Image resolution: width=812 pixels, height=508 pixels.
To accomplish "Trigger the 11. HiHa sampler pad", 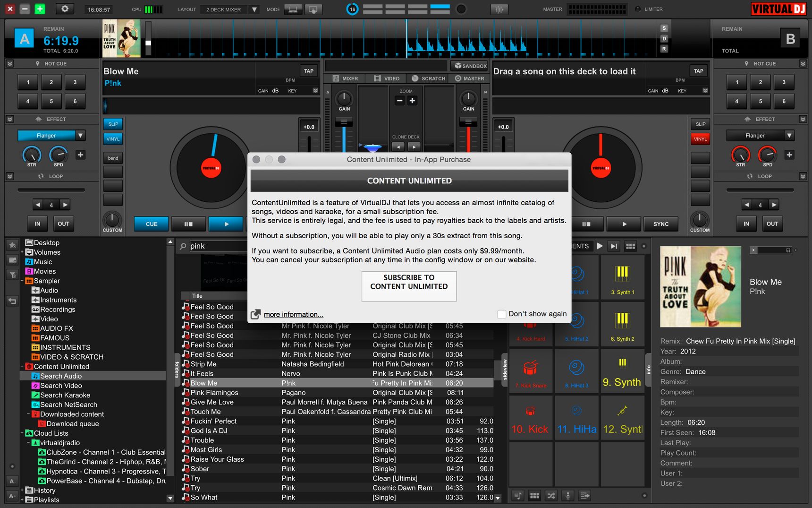I will tap(576, 418).
